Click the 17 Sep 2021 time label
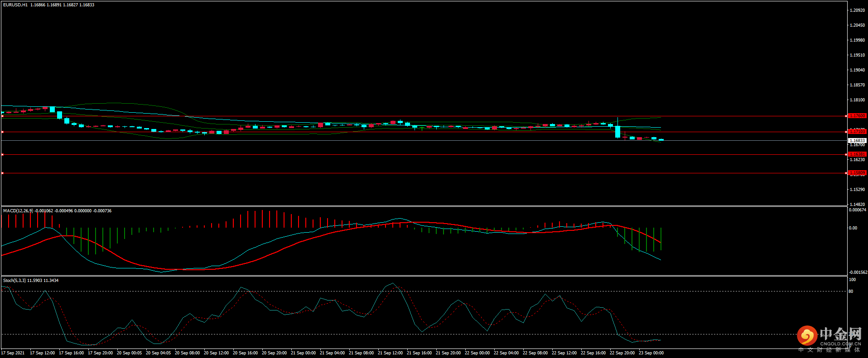Image resolution: width=868 pixels, height=358 pixels. pyautogui.click(x=13, y=353)
